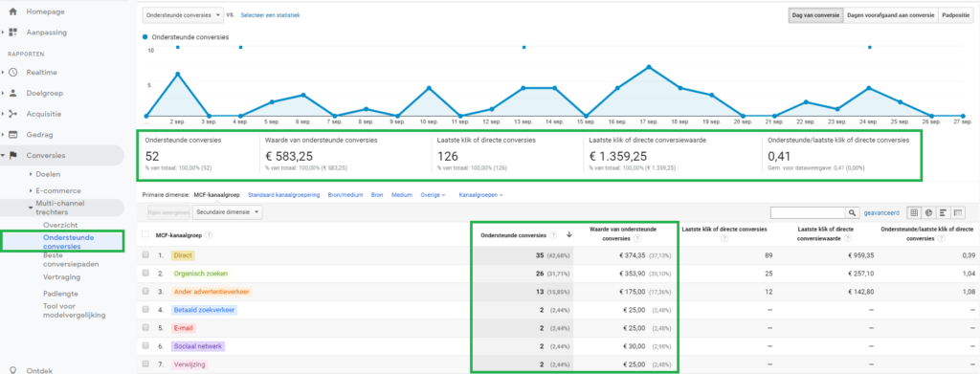
Task: Click the Gedrag window icon
Action: pyautogui.click(x=12, y=134)
